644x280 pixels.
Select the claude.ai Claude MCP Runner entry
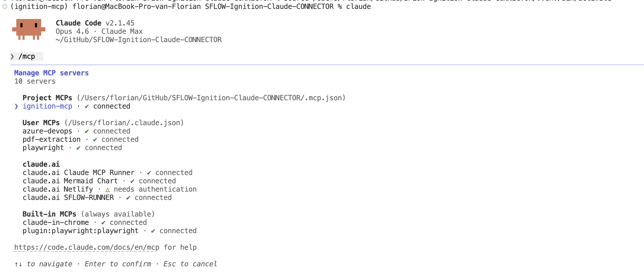[x=79, y=172]
